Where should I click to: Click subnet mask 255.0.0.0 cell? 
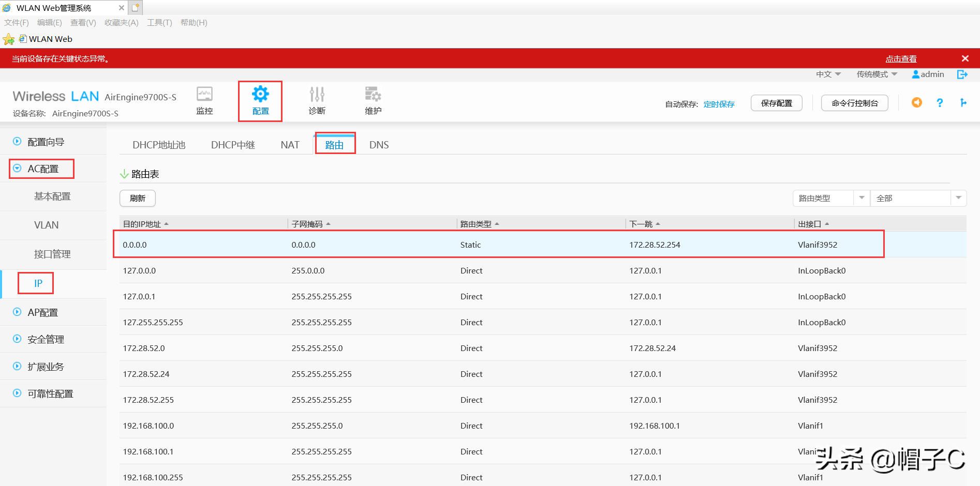[x=308, y=270]
